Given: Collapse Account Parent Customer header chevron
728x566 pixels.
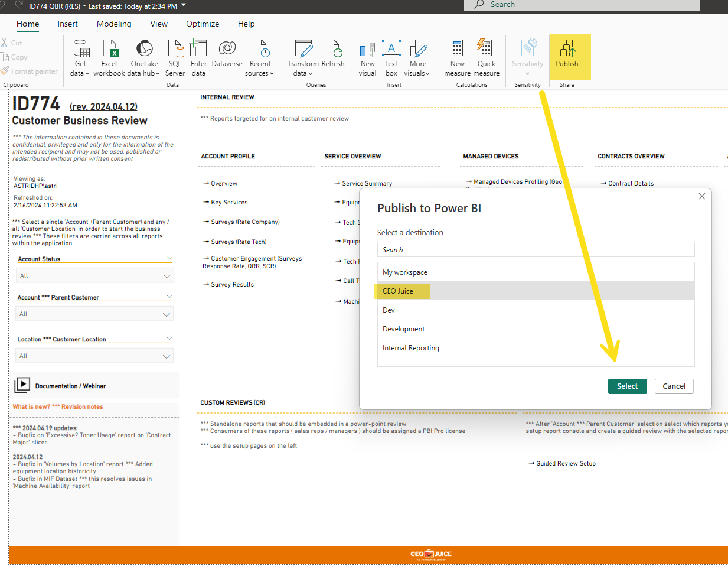Looking at the screenshot, I should [x=169, y=297].
